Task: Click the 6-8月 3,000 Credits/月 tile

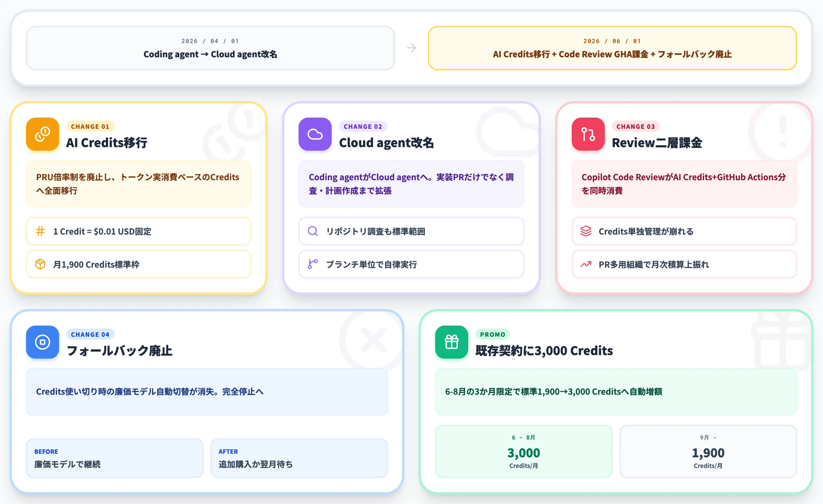Action: 524,451
